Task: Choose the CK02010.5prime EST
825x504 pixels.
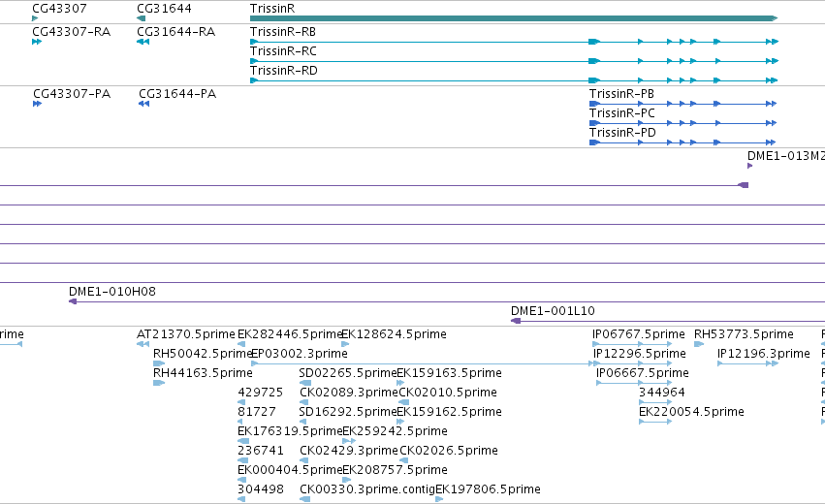Action: click(x=448, y=393)
